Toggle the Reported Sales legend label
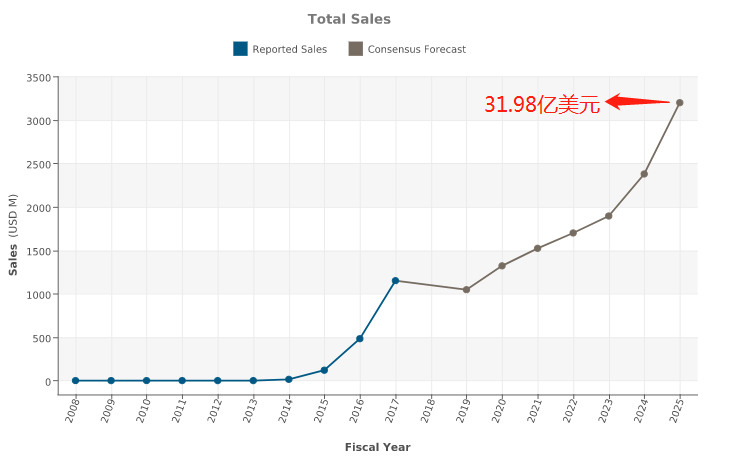Image resolution: width=735 pixels, height=461 pixels. 289,49
